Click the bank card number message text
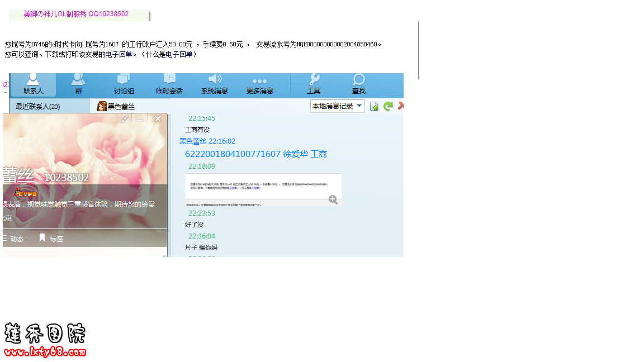Viewport: 644px width, 362px height. [256, 154]
